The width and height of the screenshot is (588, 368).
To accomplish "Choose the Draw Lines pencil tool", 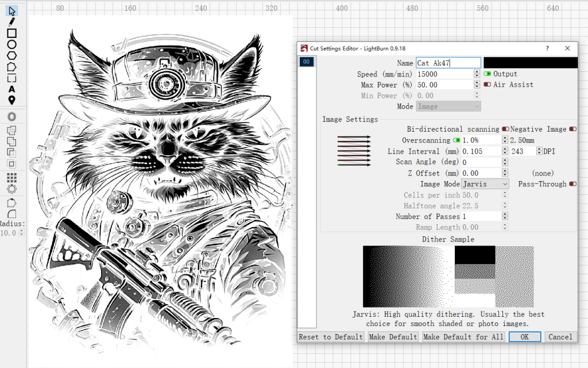I will tap(11, 22).
